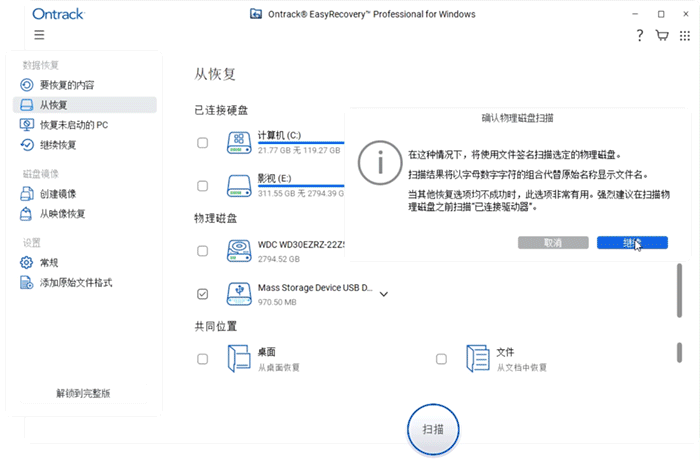Click the 21.77 GB 无 119.27 GB text
700x462 pixels.
tap(299, 150)
